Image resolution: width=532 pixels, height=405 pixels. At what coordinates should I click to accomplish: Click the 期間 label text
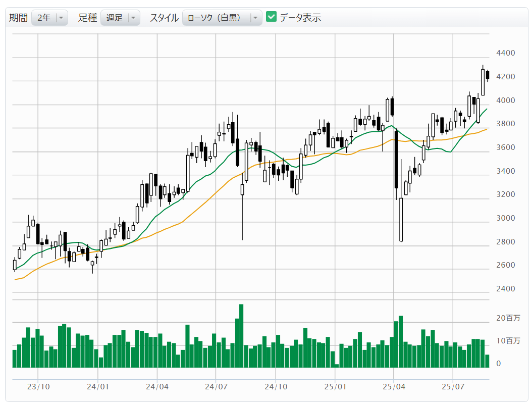click(19, 18)
